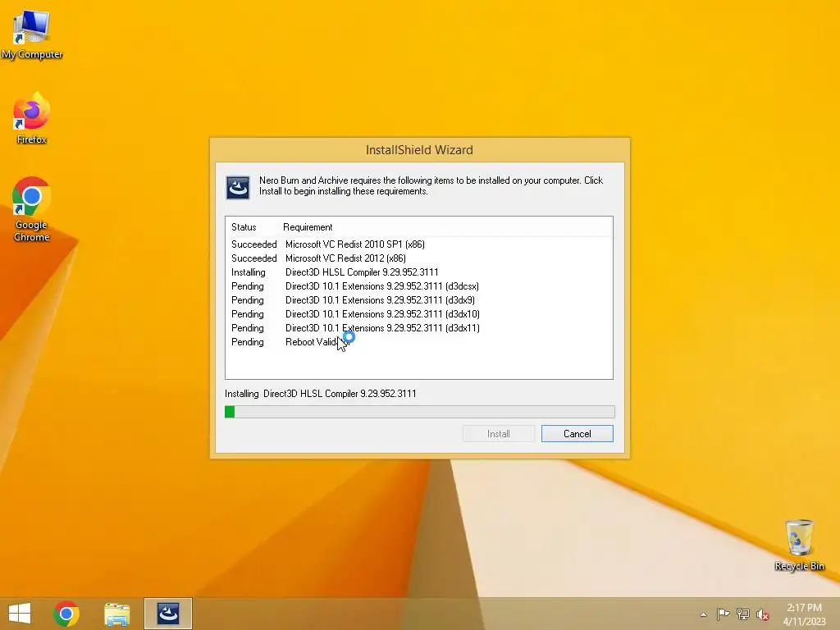Click the muted volume tray icon
840x630 pixels.
pyautogui.click(x=763, y=614)
